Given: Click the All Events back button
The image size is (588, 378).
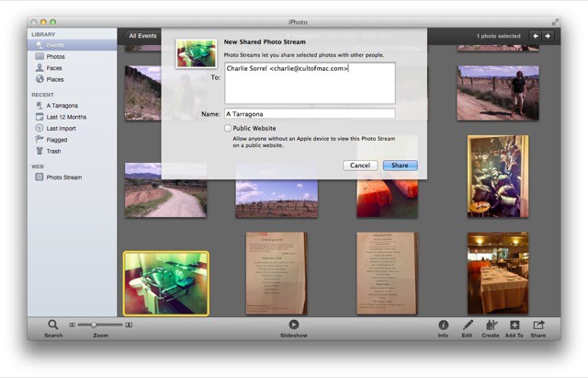Looking at the screenshot, I should 142,36.
